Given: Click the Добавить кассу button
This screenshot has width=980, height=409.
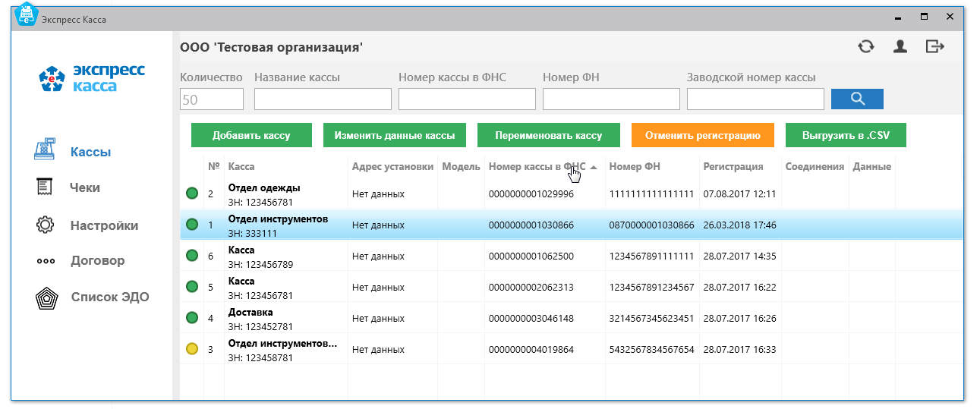Looking at the screenshot, I should click(251, 135).
